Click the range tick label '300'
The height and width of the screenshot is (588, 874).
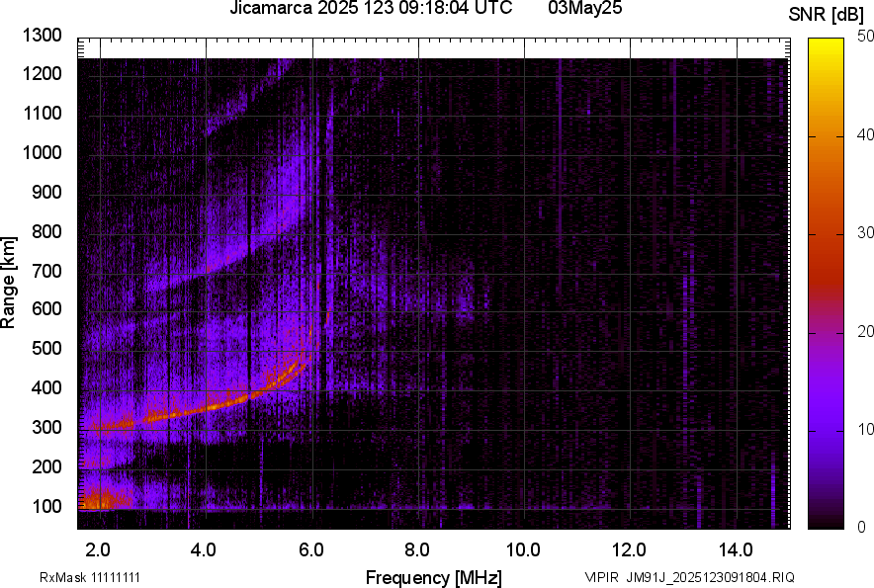point(46,428)
